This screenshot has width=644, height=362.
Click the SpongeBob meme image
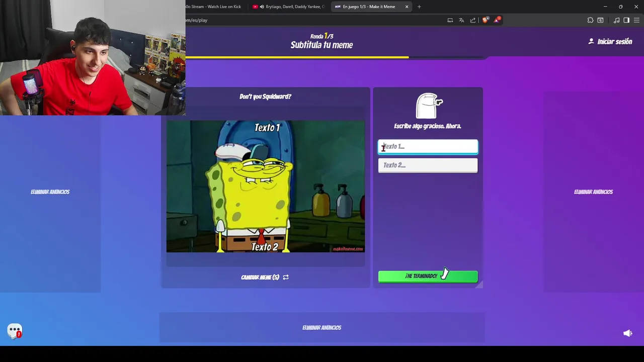[x=266, y=186]
